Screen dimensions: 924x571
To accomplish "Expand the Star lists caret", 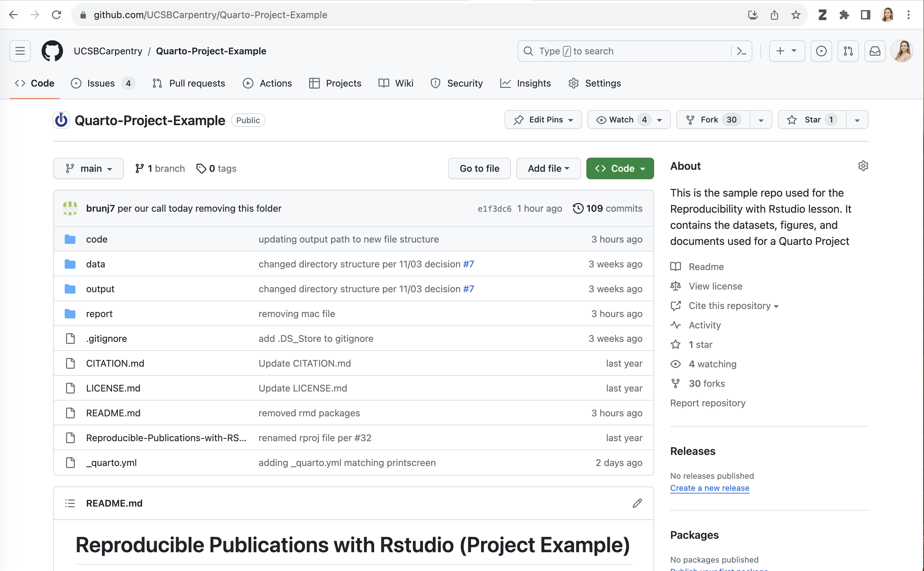I will coord(857,120).
